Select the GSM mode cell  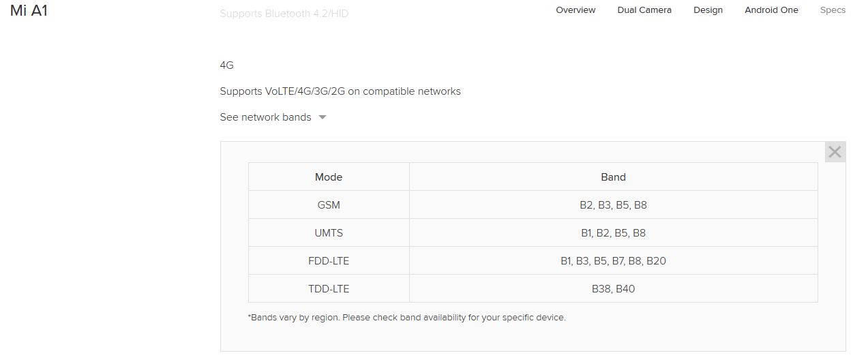(329, 205)
